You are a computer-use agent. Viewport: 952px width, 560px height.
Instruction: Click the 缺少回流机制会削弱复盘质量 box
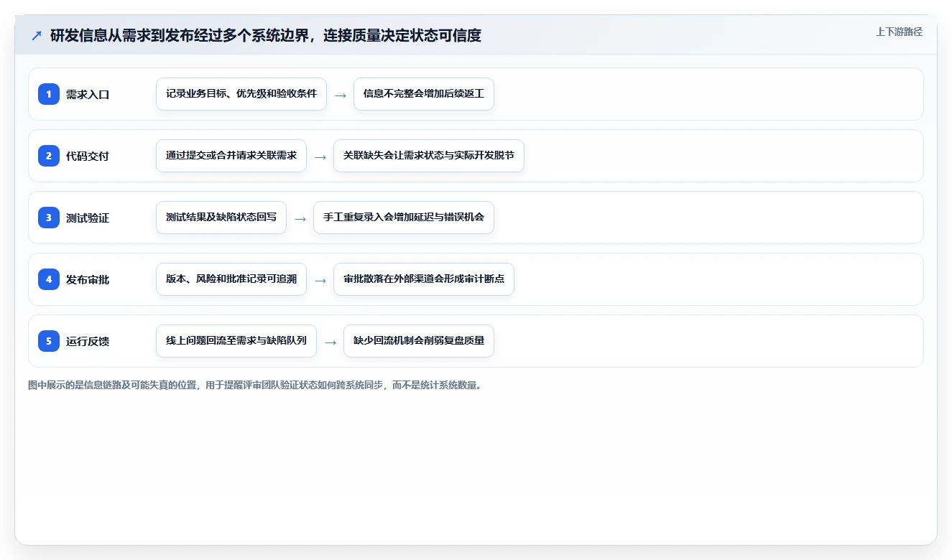click(x=419, y=341)
